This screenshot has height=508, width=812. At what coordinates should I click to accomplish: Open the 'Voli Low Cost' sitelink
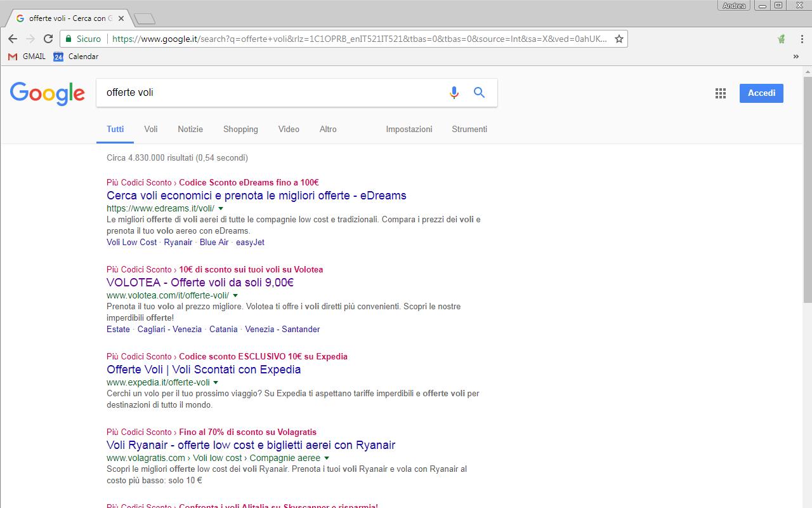coord(131,242)
